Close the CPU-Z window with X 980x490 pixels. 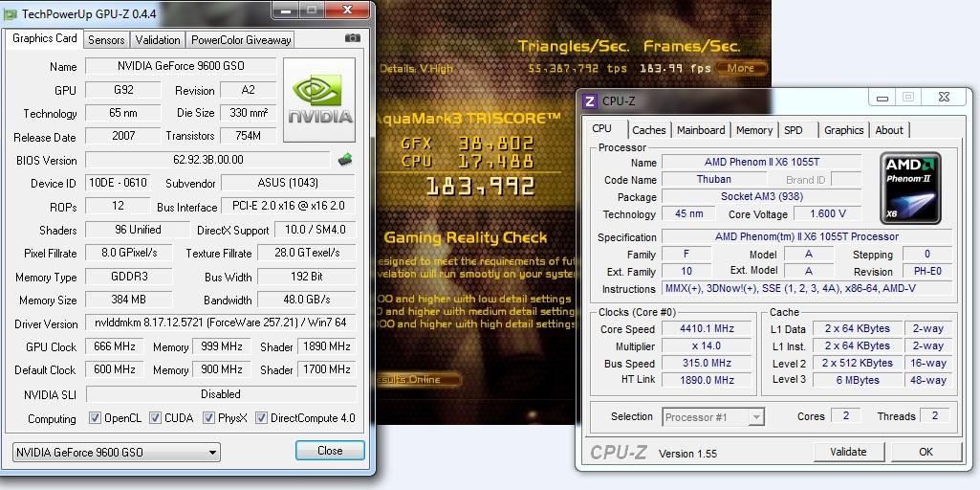945,97
